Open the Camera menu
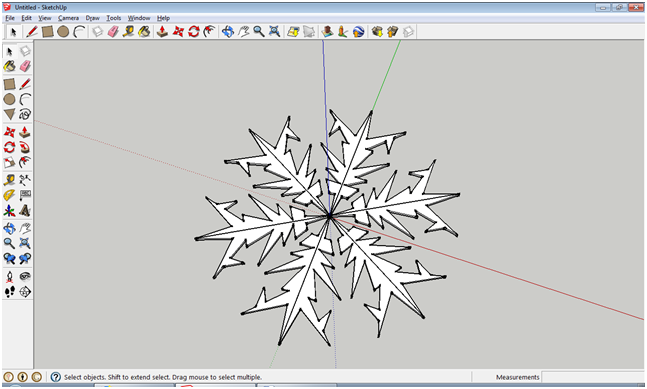This screenshot has height=389, width=647. point(68,18)
